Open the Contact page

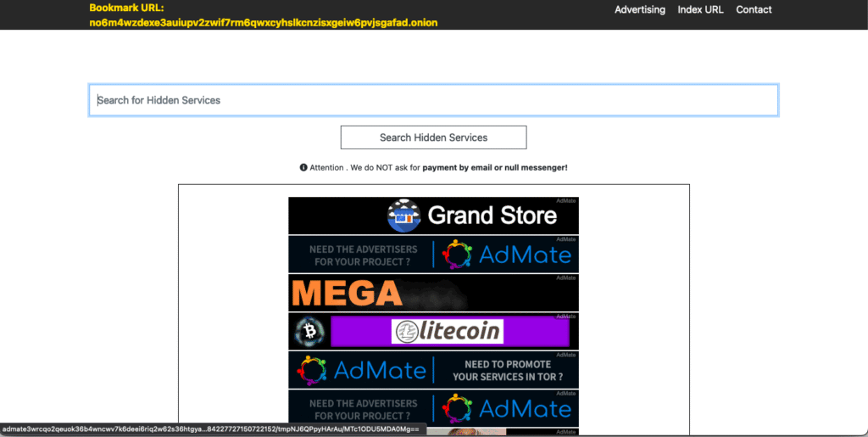[x=754, y=10]
